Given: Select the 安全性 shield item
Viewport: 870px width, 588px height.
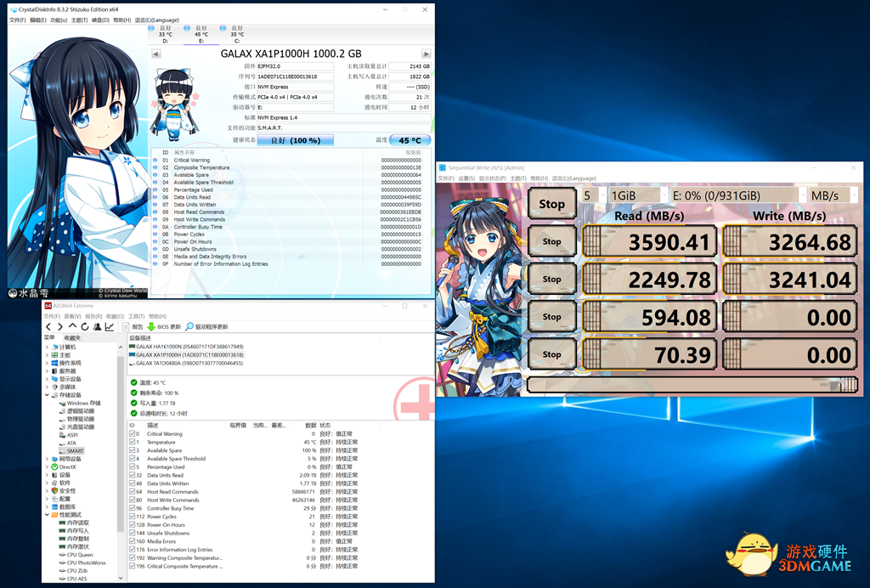Looking at the screenshot, I should tap(63, 491).
